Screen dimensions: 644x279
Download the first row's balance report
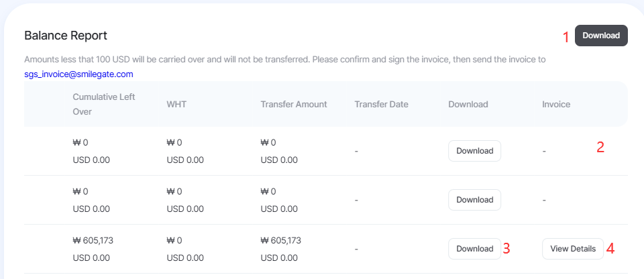[x=474, y=151]
